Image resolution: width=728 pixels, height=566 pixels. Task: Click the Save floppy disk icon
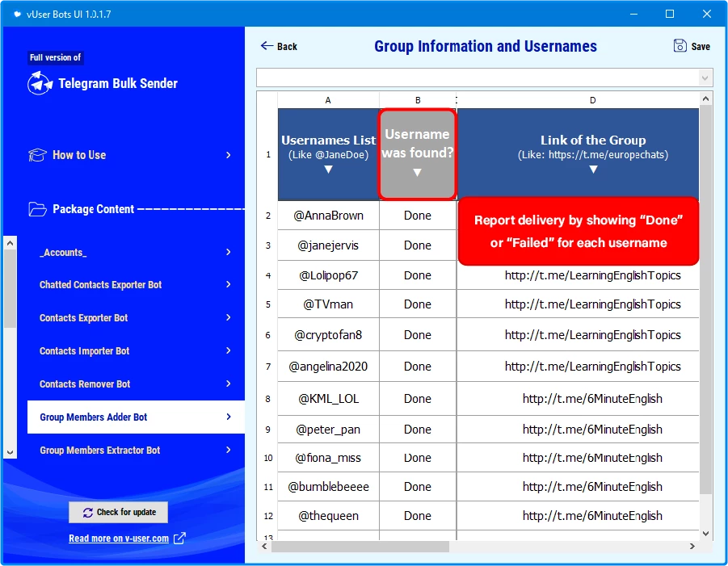point(680,46)
